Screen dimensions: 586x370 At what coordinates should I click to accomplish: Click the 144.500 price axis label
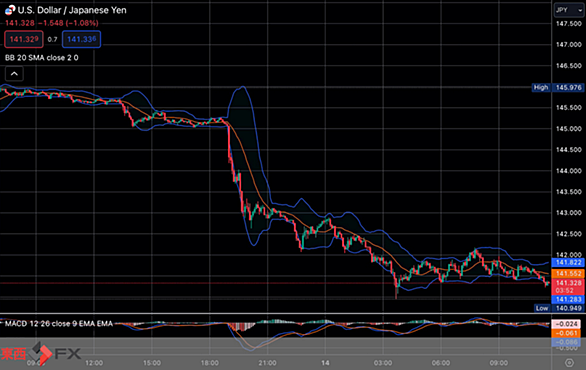(569, 150)
